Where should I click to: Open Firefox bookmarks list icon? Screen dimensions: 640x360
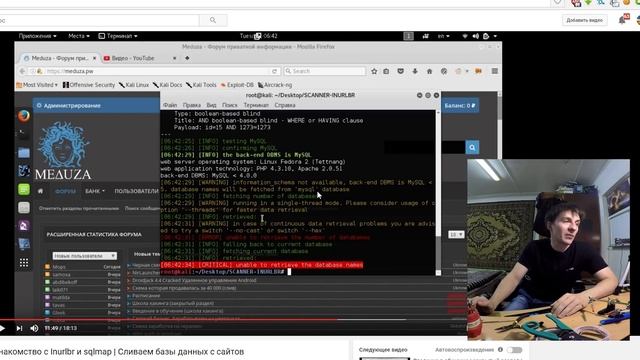tap(386, 71)
